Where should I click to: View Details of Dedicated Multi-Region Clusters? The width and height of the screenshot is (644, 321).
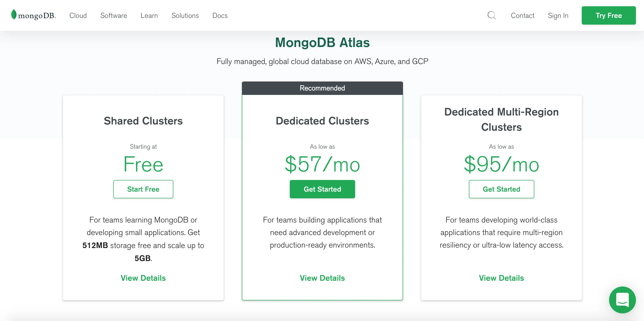click(501, 278)
